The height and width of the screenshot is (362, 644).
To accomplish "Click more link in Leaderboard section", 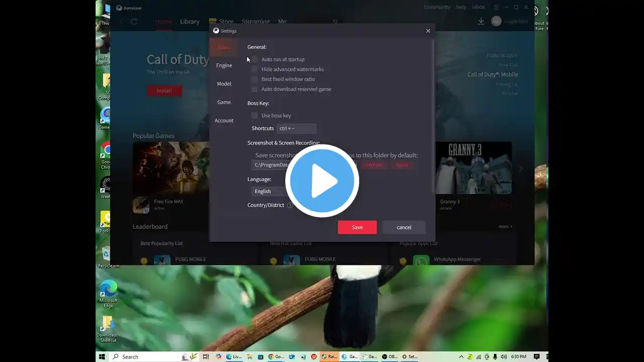I will (505, 227).
